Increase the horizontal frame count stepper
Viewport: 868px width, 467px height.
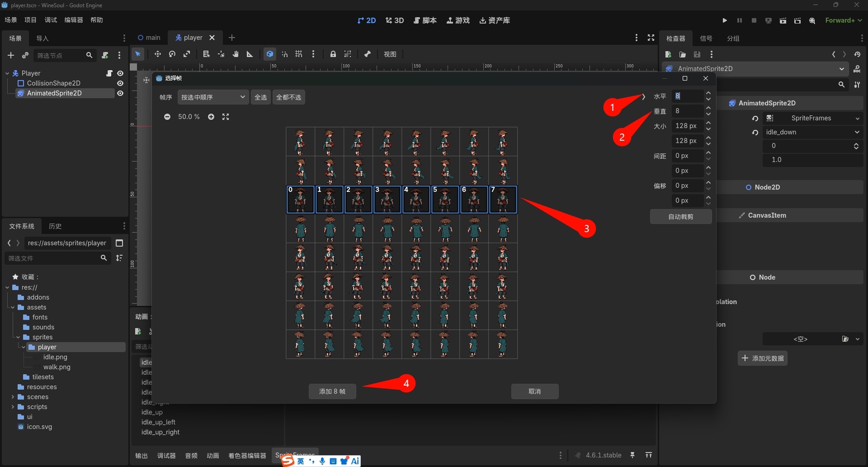(x=708, y=93)
